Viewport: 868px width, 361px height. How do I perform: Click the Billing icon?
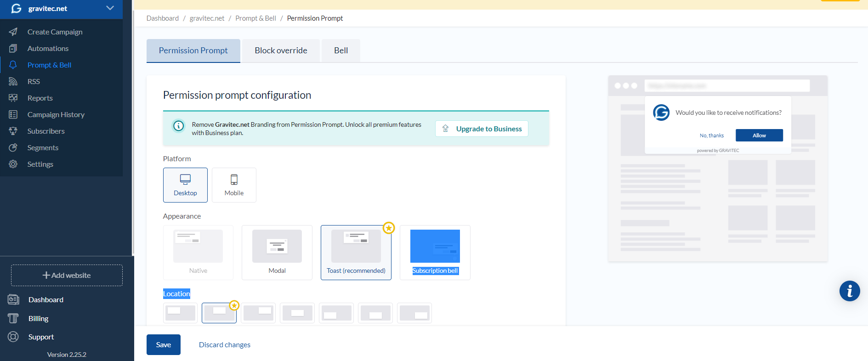click(13, 318)
